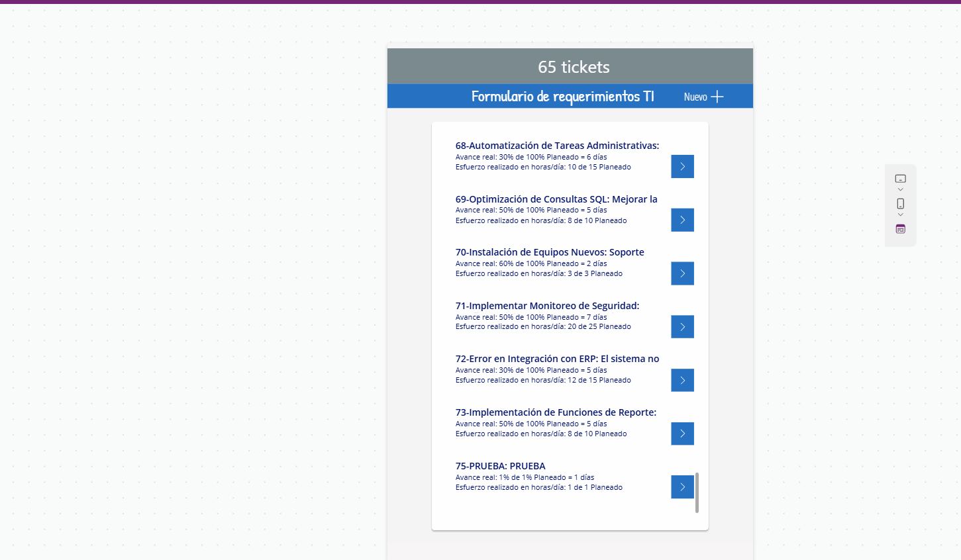
Task: Select the 68-Automatización de Tareas Administrativas title
Action: point(558,145)
